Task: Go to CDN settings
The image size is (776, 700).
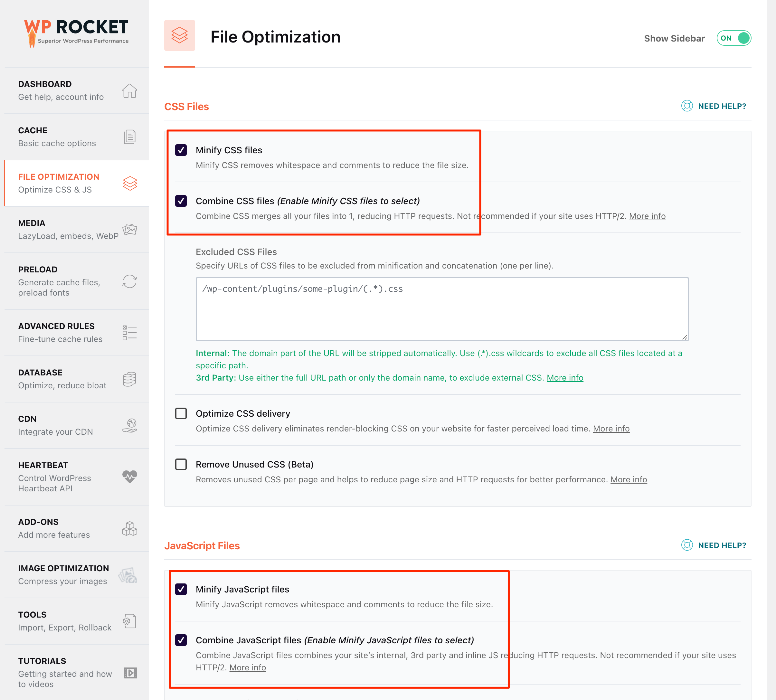Action: (x=77, y=425)
